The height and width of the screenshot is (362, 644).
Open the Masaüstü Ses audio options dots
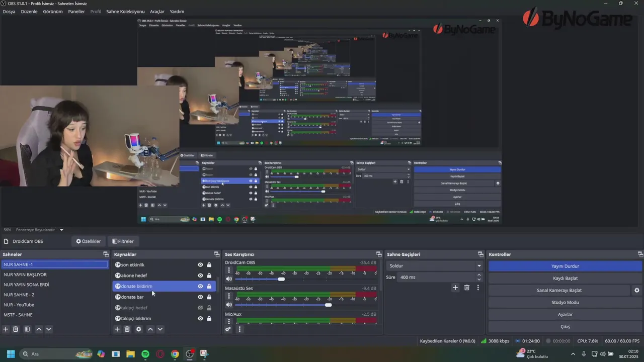[229, 296]
